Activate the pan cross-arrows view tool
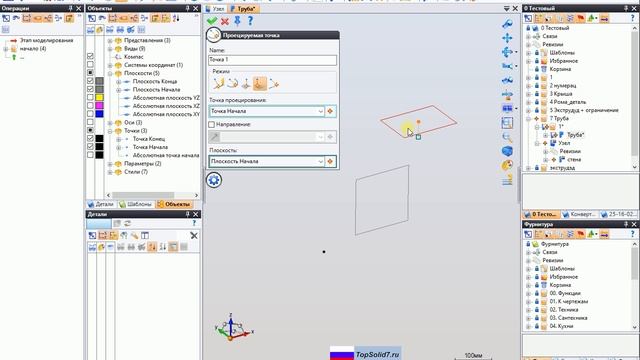 (507, 38)
